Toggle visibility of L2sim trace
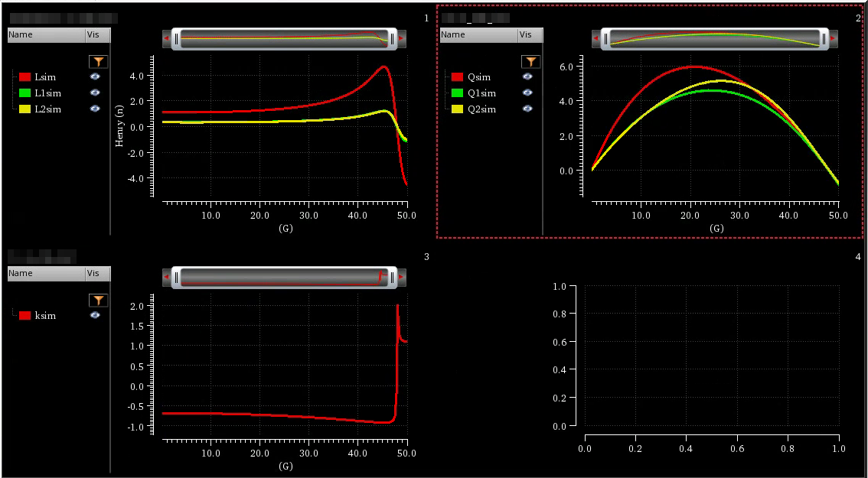The height and width of the screenshot is (478, 868). 95,109
